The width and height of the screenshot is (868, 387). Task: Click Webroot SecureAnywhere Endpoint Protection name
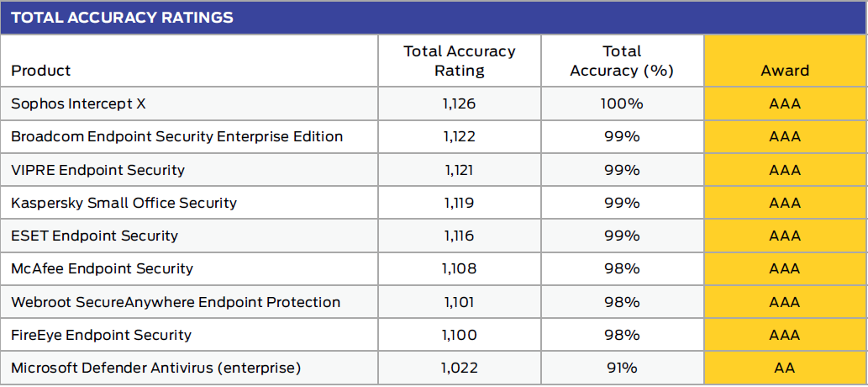pyautogui.click(x=176, y=302)
